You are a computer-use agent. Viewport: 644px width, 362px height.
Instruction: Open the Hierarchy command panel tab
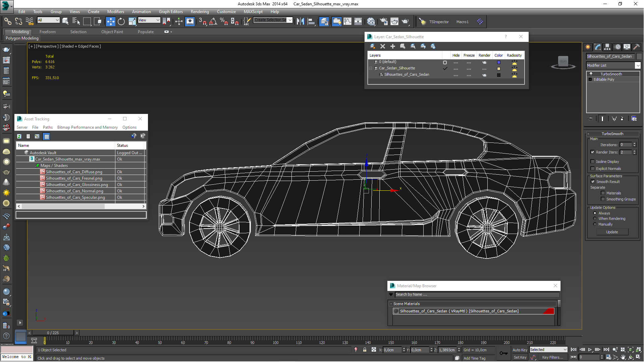pyautogui.click(x=607, y=47)
